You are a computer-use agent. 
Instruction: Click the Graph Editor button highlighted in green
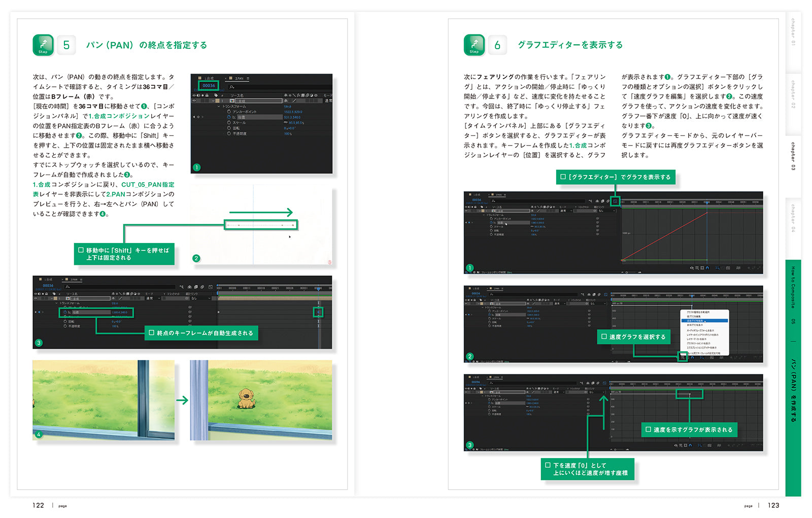(615, 201)
